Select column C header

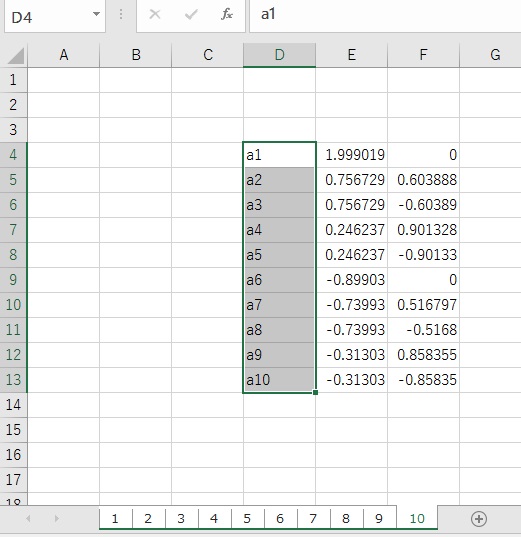tap(208, 55)
